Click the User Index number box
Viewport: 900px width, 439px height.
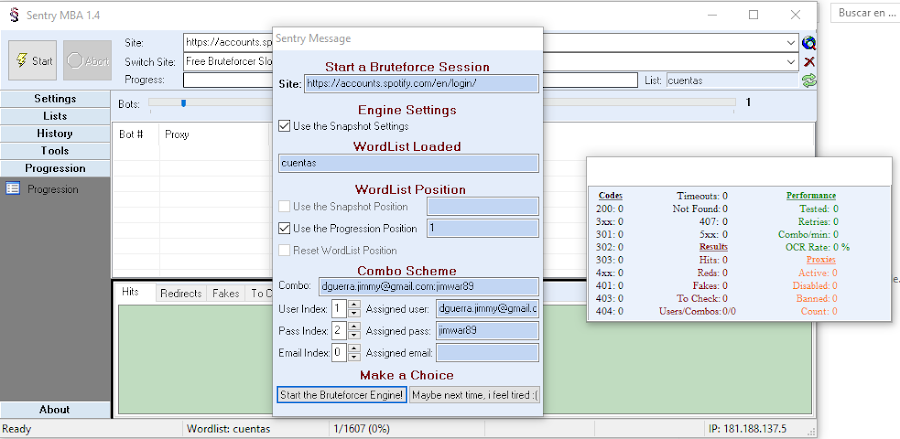pyautogui.click(x=340, y=309)
